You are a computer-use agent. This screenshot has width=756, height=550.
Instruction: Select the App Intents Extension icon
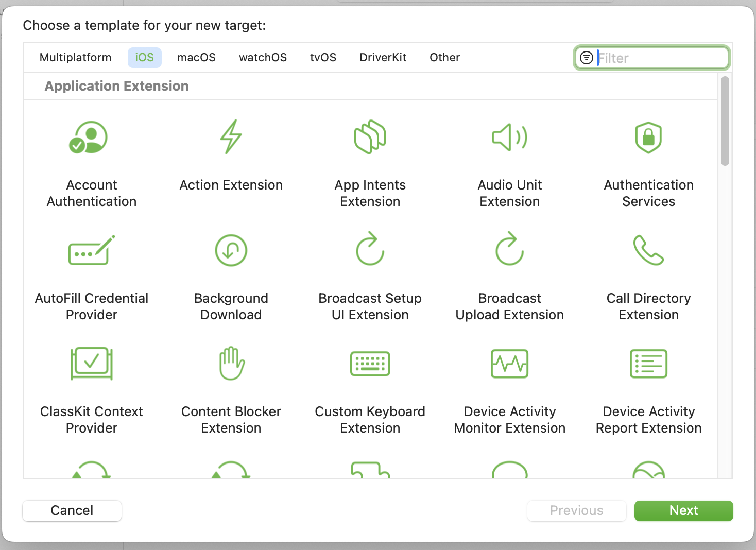pyautogui.click(x=370, y=137)
